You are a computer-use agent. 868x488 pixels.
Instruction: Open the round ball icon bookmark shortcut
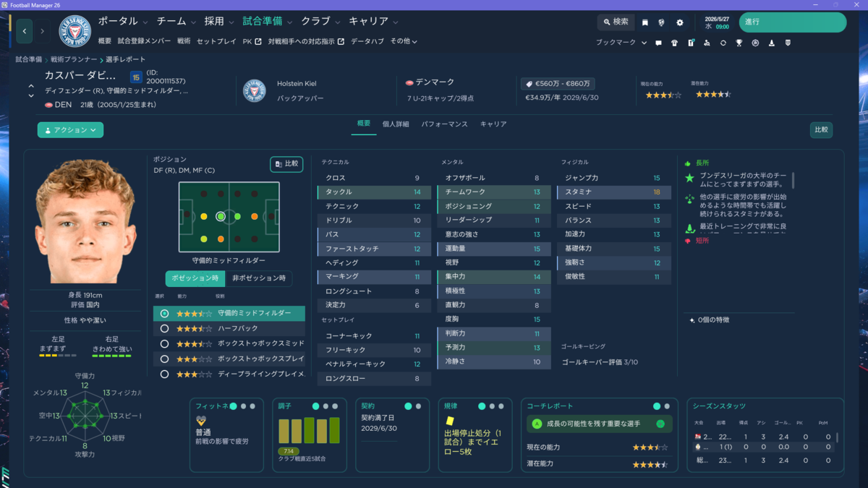(755, 43)
